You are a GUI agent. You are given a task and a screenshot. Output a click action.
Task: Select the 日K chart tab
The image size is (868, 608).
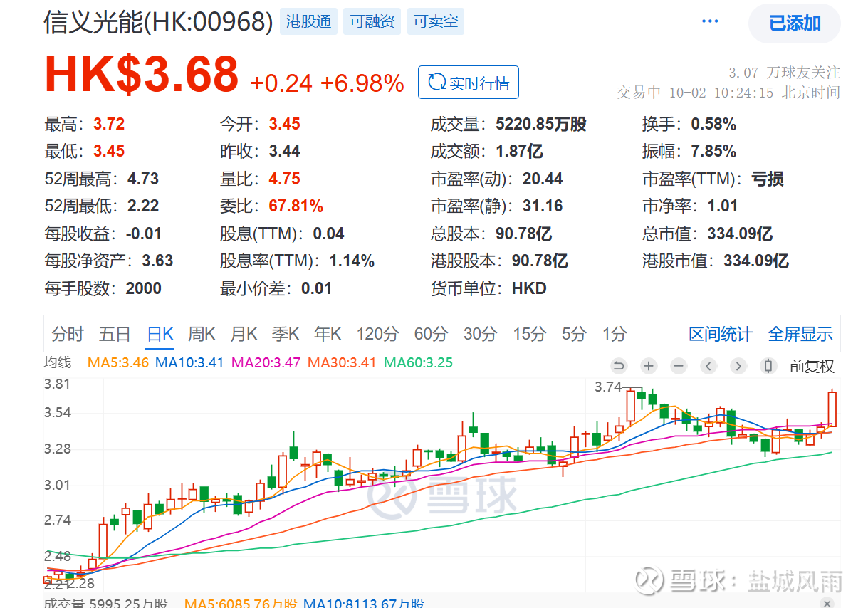tap(160, 334)
